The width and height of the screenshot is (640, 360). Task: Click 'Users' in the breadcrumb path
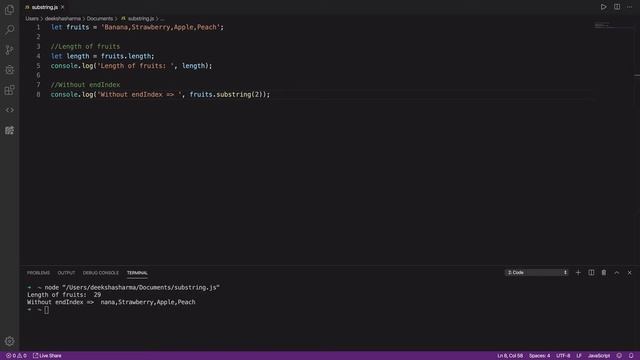pyautogui.click(x=32, y=19)
